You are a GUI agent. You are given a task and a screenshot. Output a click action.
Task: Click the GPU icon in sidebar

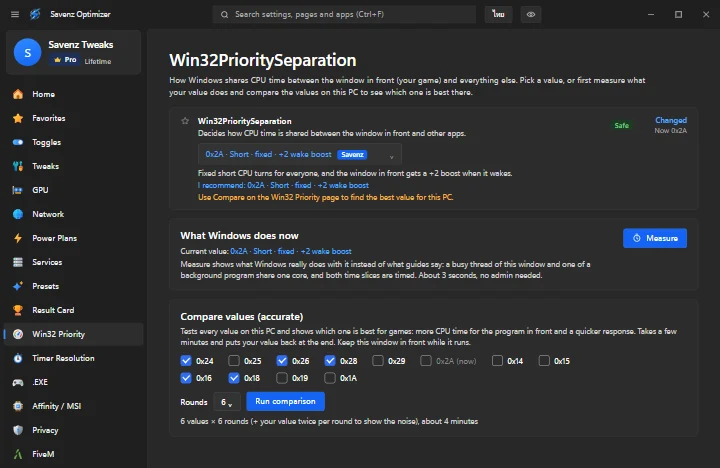click(18, 190)
